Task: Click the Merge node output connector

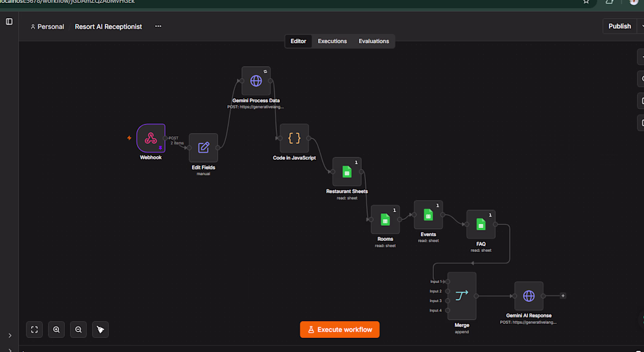Action: click(476, 296)
